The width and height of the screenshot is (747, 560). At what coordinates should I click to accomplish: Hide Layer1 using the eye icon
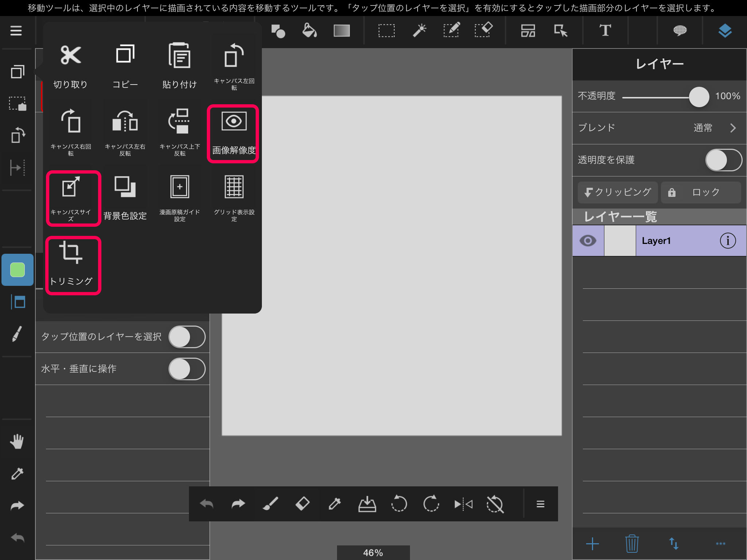588,241
